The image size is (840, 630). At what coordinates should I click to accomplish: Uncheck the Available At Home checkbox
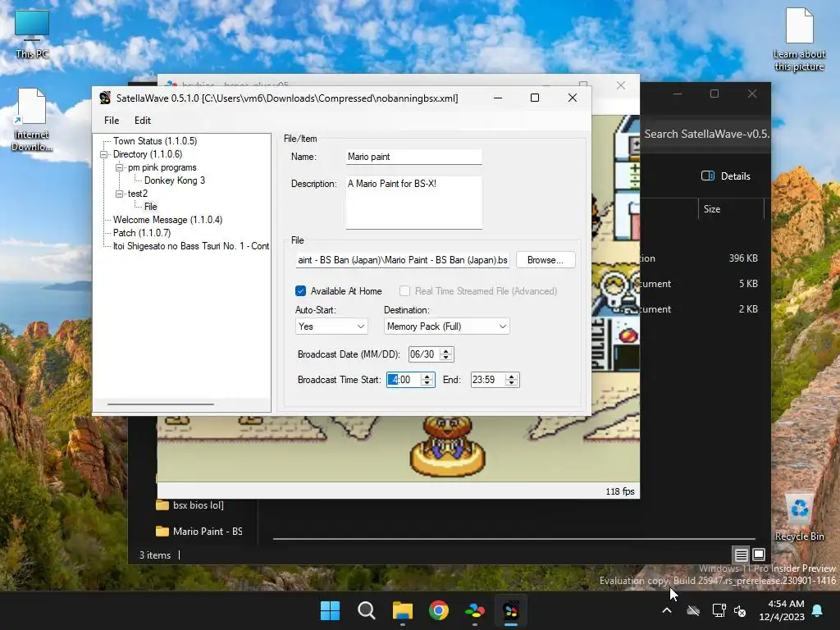click(300, 291)
